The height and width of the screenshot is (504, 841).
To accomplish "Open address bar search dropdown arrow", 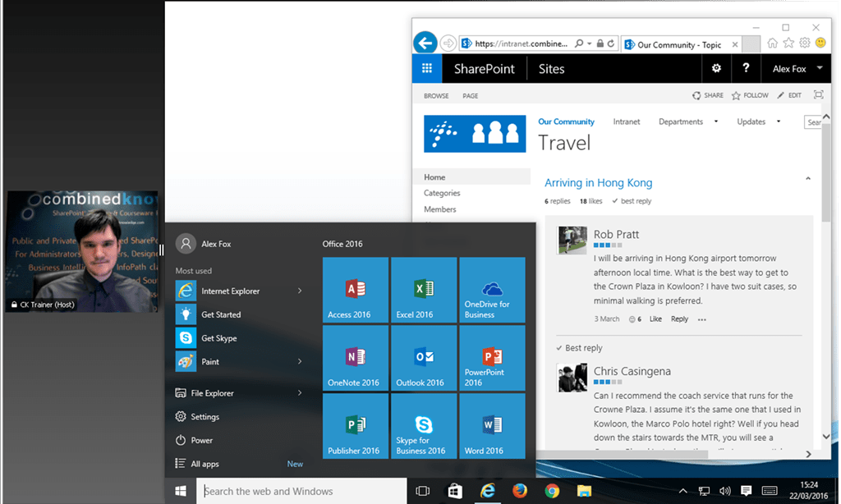I will point(589,44).
